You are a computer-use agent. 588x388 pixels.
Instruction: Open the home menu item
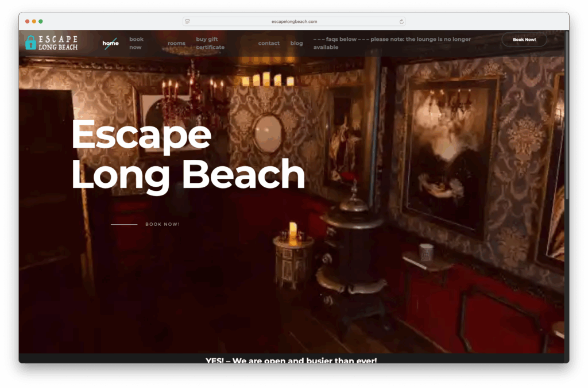[111, 43]
